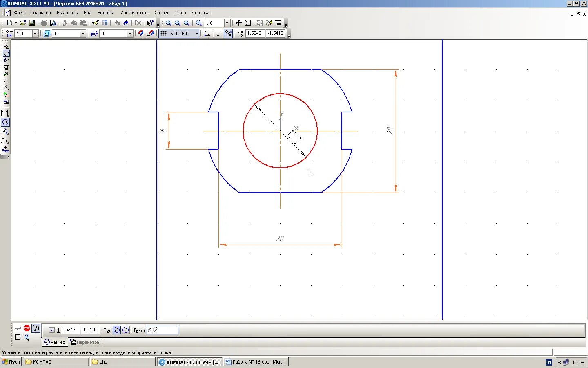Toggle the rounding mode button
Screen dimensions: 588x368
pyautogui.click(x=228, y=34)
